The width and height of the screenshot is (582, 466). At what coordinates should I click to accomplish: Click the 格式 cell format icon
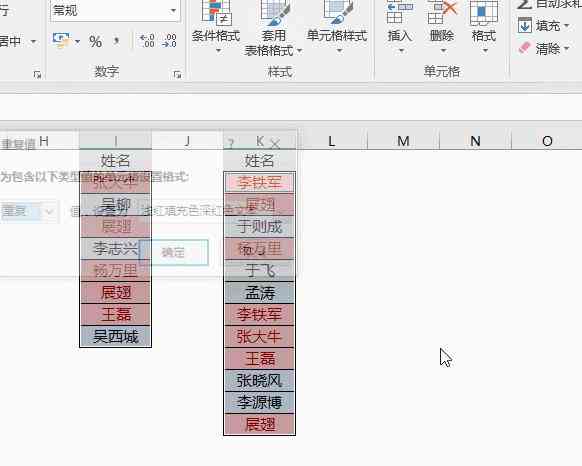pos(484,13)
